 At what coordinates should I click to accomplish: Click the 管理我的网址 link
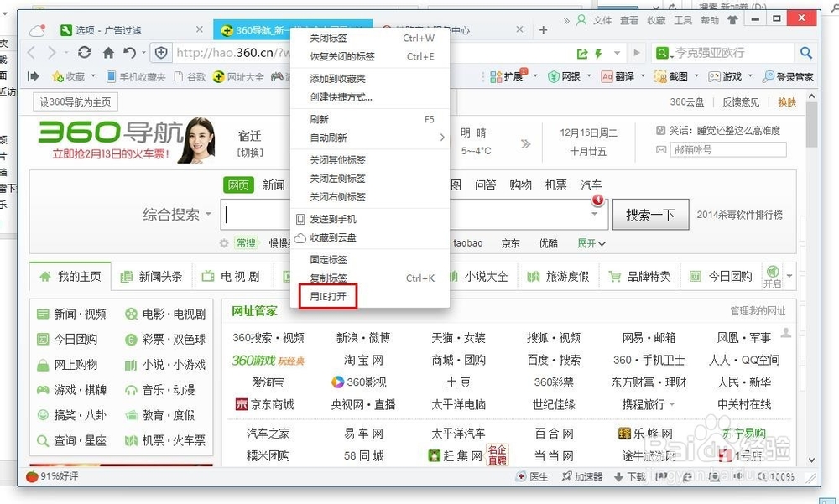[758, 311]
